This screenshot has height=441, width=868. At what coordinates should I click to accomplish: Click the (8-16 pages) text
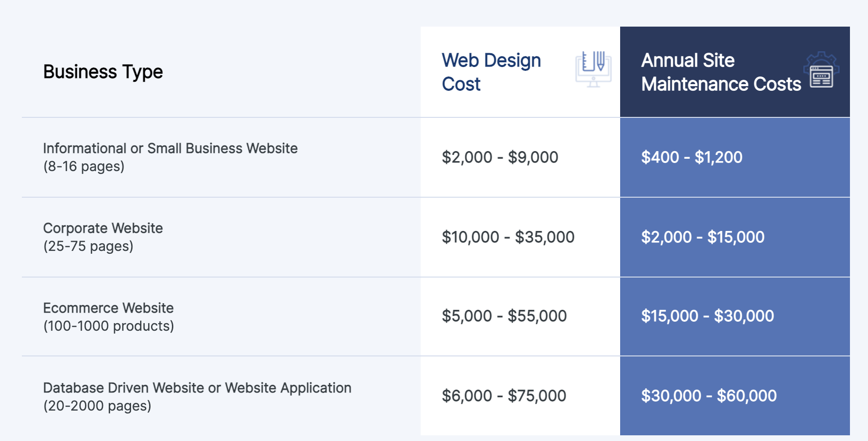[84, 166]
